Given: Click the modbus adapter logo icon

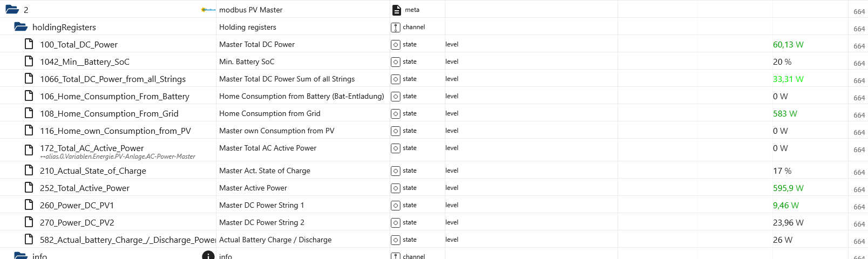Looking at the screenshot, I should [x=208, y=10].
